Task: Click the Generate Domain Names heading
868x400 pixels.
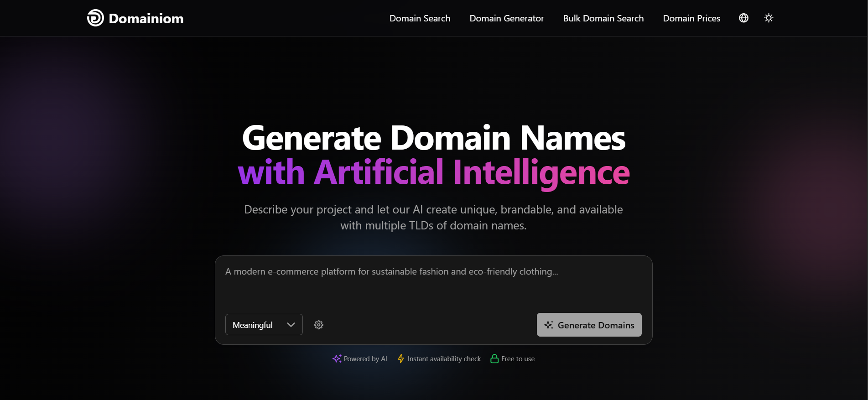Action: [434, 138]
